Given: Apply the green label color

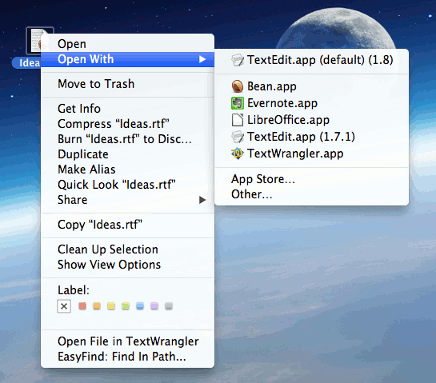Looking at the screenshot, I should click(x=126, y=306).
